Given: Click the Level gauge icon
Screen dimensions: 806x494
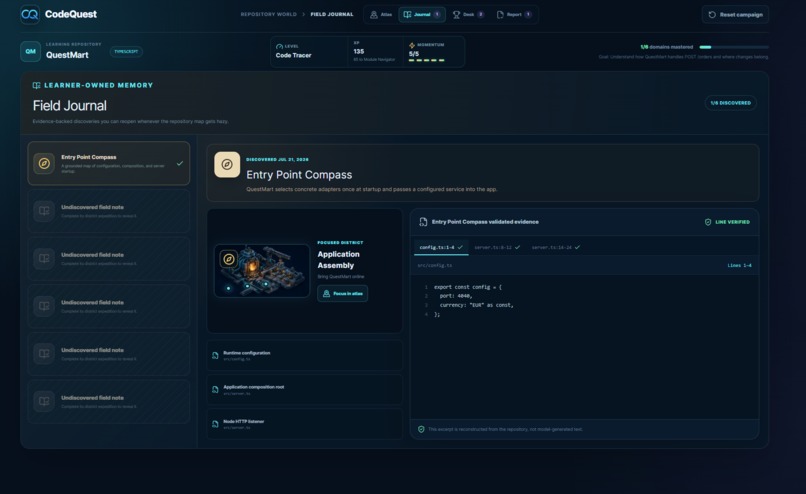Looking at the screenshot, I should pos(279,46).
